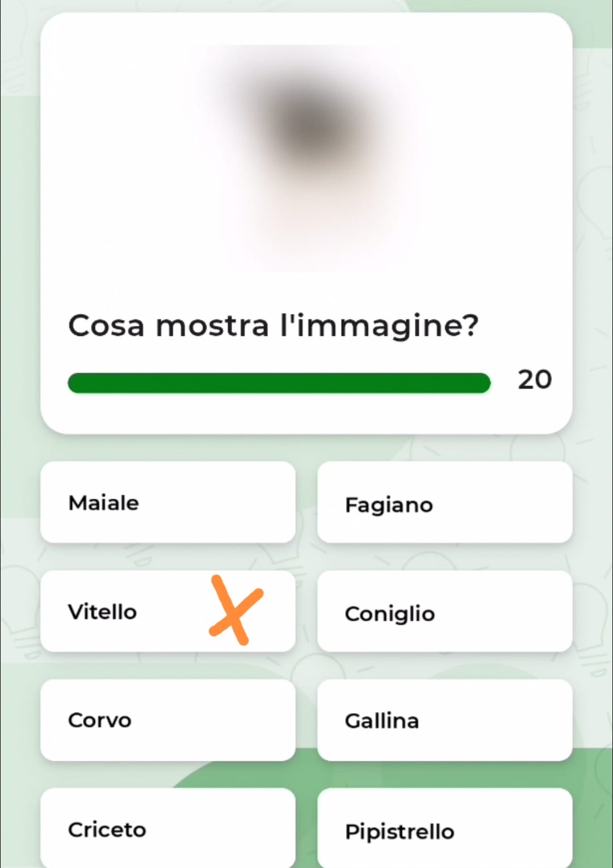This screenshot has width=613, height=868.
Task: Tap the Criceto answer button
Action: point(168,829)
